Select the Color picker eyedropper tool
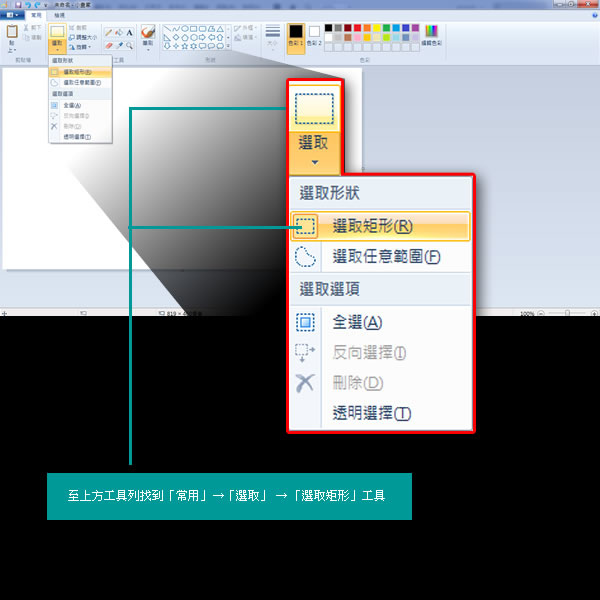Viewport: 600px width, 600px height. click(x=119, y=46)
